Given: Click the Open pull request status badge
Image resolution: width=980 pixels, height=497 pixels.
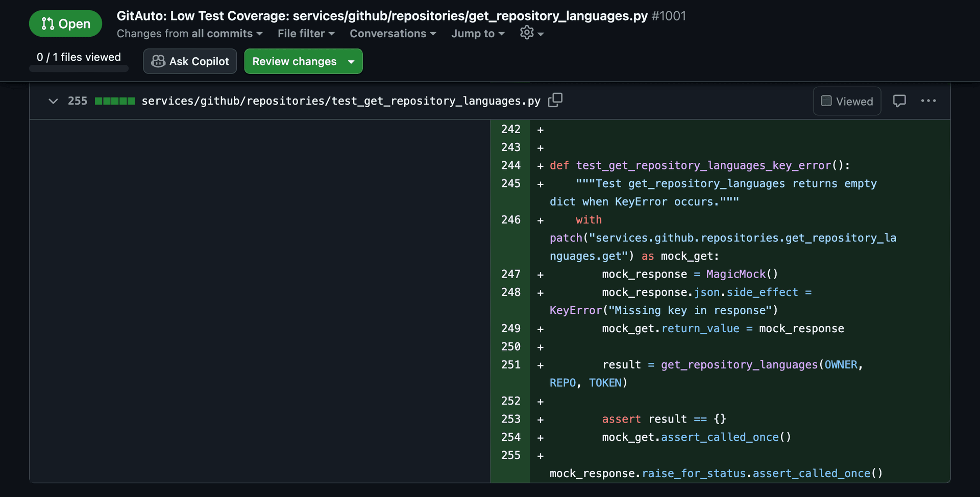Looking at the screenshot, I should pyautogui.click(x=65, y=23).
